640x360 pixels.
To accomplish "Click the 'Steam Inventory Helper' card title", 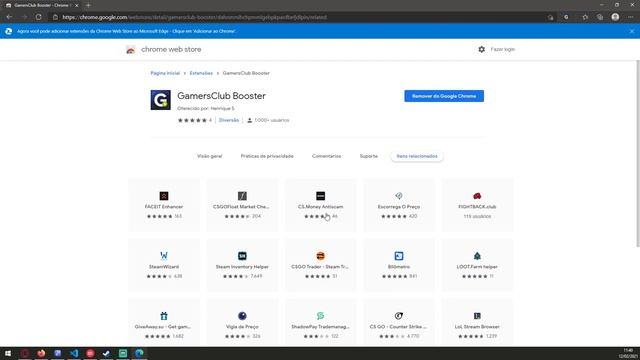I will (x=242, y=267).
